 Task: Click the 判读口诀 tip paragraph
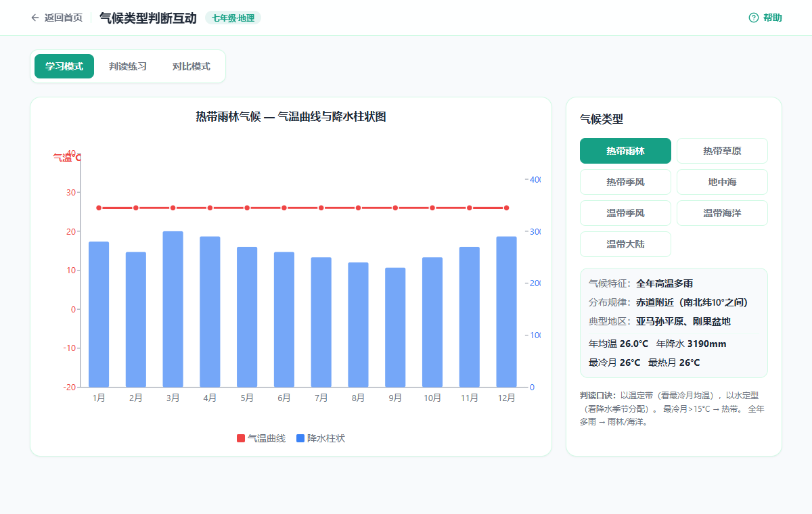pos(673,408)
